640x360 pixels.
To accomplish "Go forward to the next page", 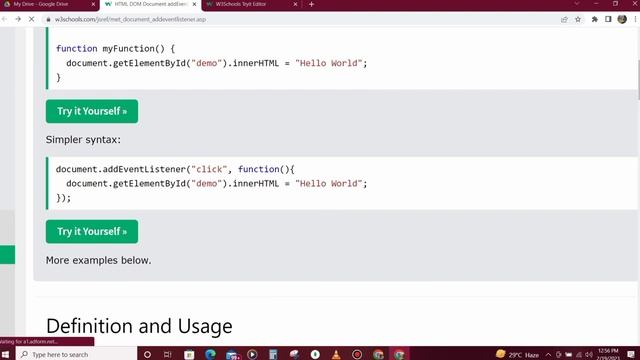I will point(18,19).
